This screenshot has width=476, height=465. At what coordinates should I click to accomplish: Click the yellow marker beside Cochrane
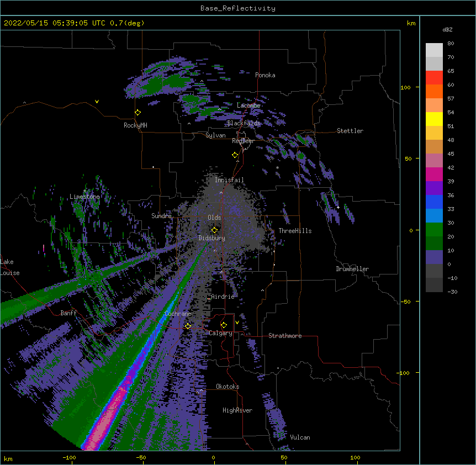click(188, 326)
